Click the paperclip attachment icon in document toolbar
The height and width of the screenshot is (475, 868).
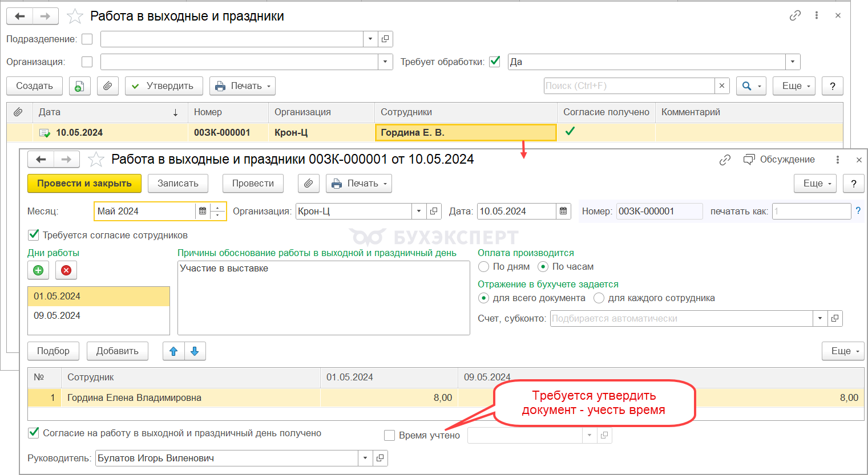tap(308, 184)
